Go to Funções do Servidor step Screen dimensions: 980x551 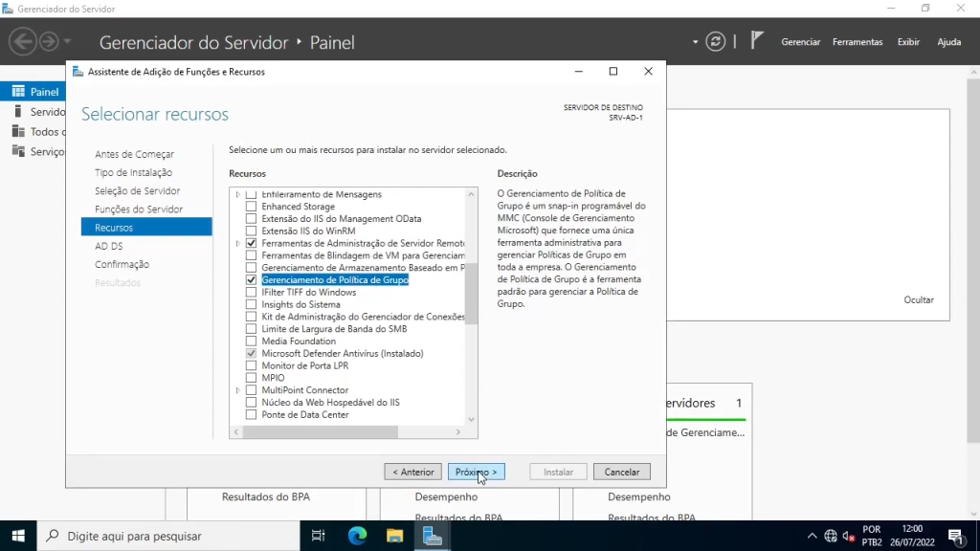coord(139,209)
